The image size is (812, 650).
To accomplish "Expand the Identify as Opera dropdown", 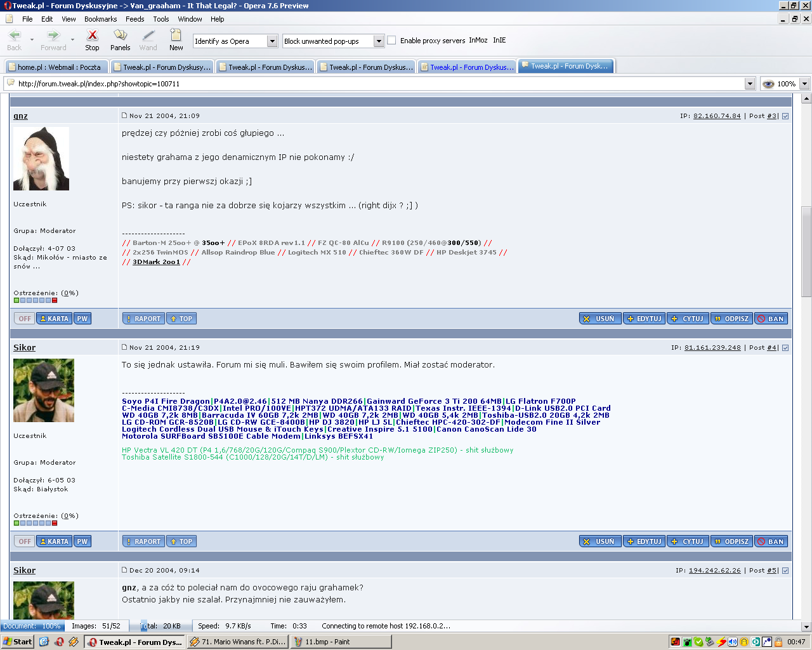I will [272, 41].
